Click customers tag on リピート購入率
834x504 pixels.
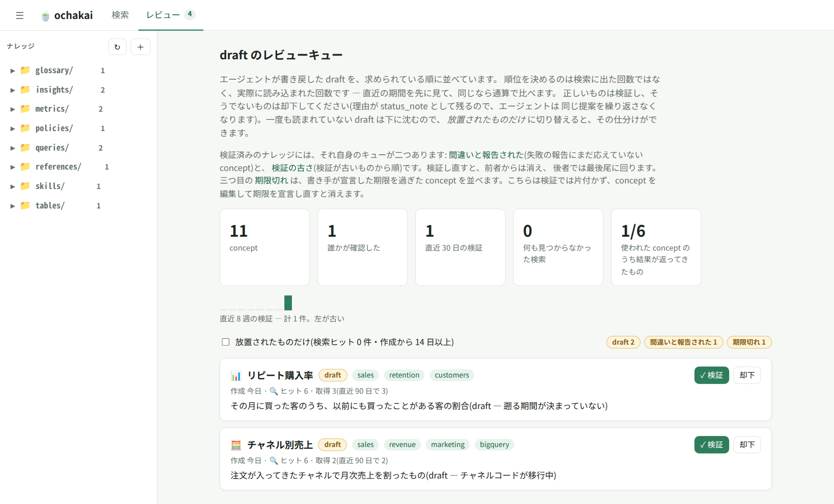[x=452, y=375]
